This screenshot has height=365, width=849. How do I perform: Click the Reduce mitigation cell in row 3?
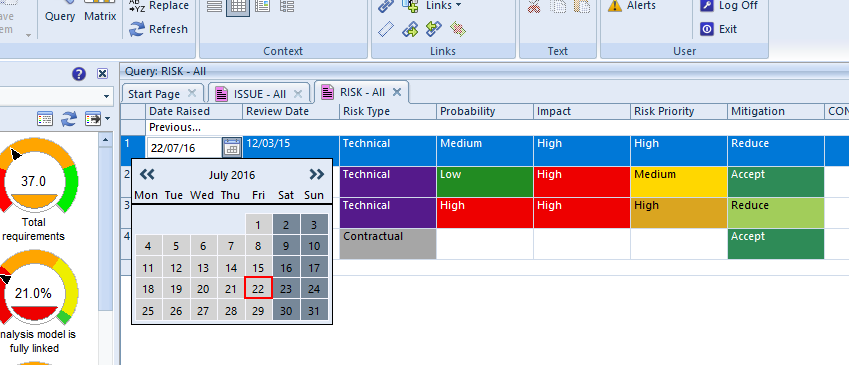click(x=776, y=213)
